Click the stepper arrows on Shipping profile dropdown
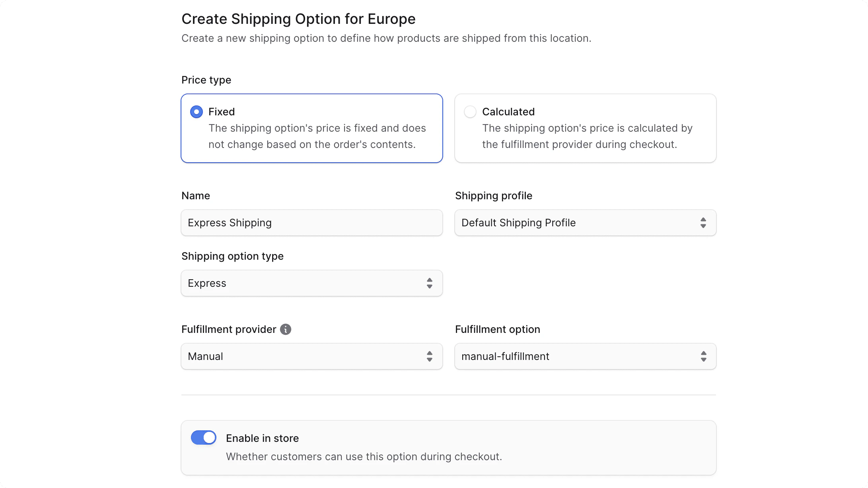Screen dimensions: 868x488 pyautogui.click(x=703, y=223)
